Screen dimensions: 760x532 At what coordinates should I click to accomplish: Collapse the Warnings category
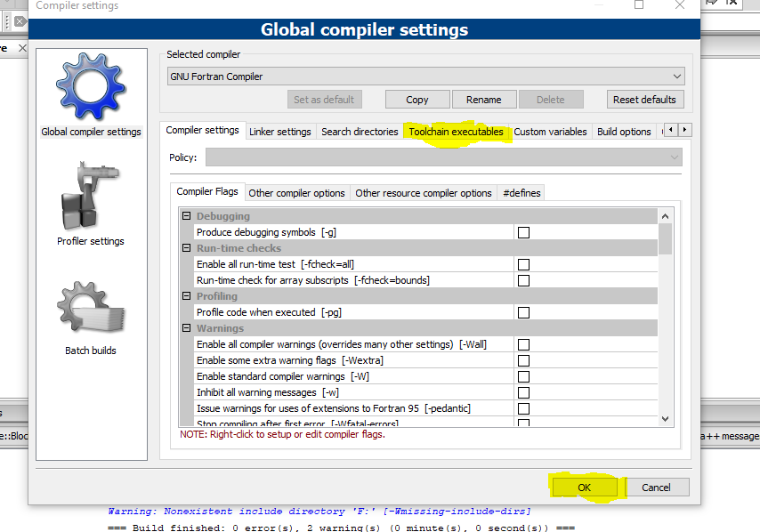[186, 328]
